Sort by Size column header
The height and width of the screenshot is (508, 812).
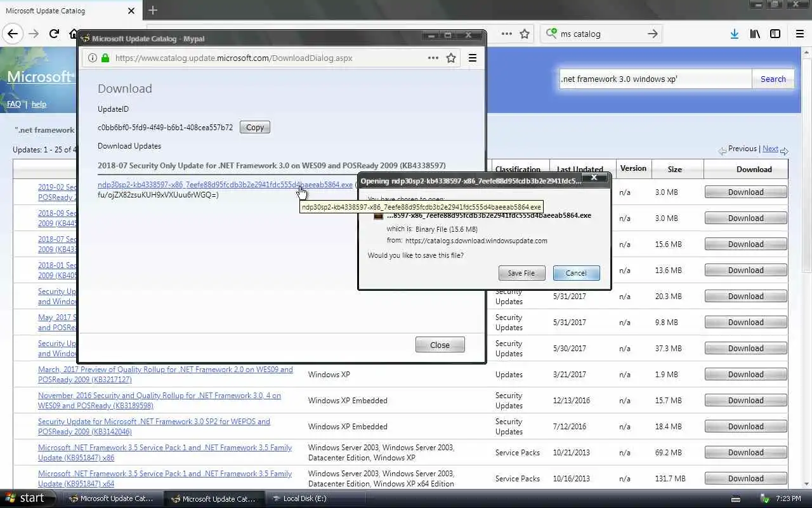coord(674,170)
